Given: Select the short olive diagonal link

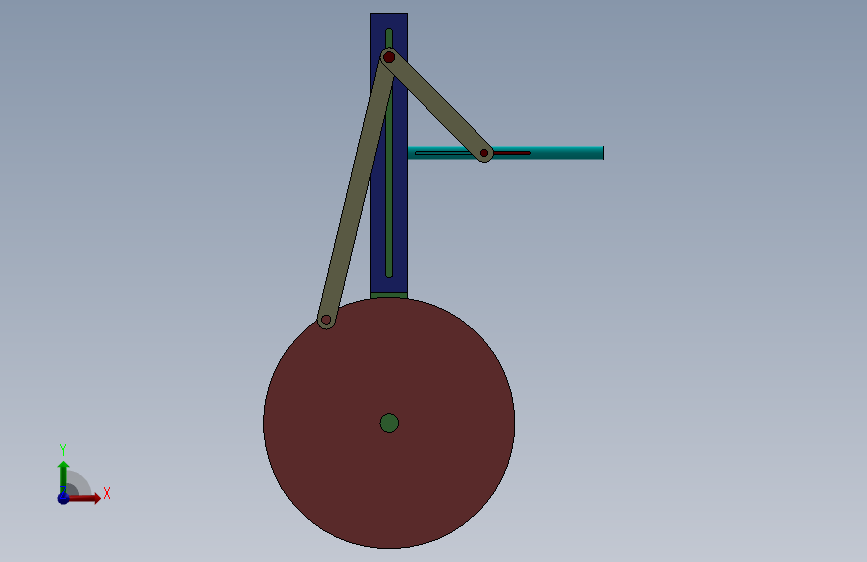Looking at the screenshot, I should 437,105.
